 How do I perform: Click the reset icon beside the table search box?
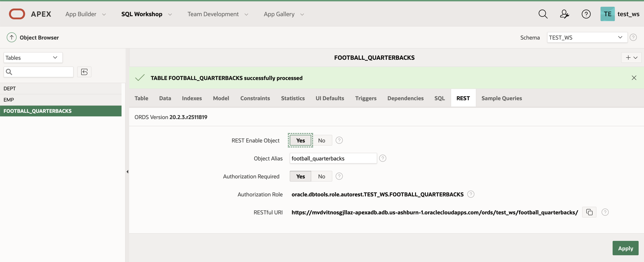(x=84, y=72)
